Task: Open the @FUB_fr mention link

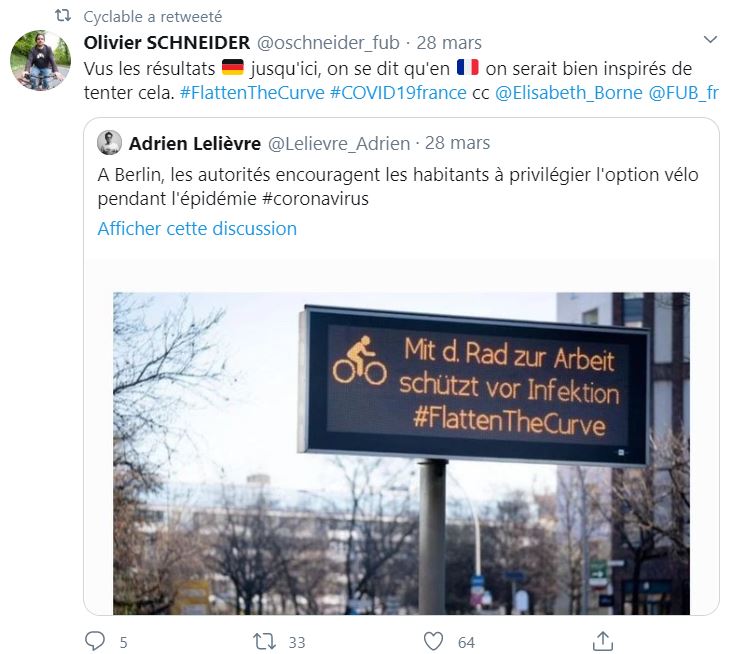Action: pos(684,93)
